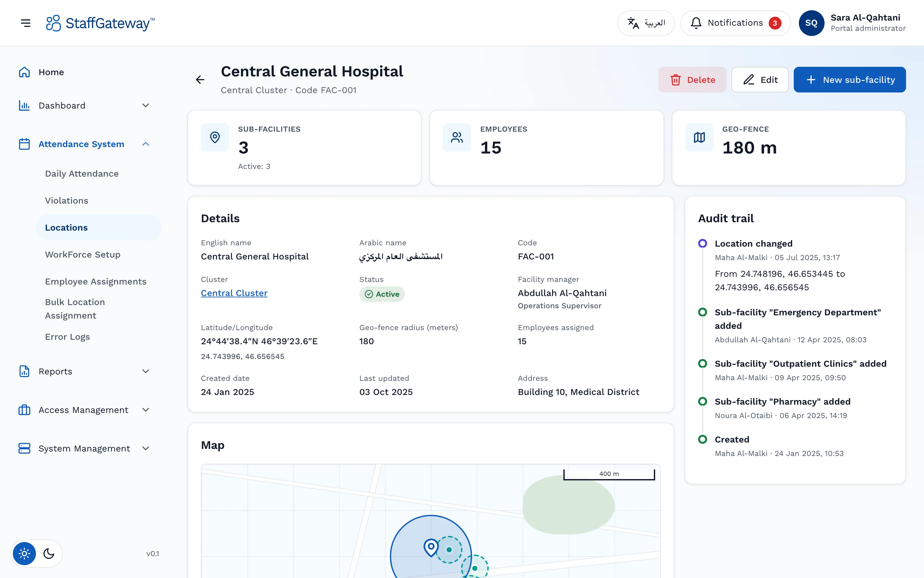Expand the Reports chevron

click(x=145, y=371)
